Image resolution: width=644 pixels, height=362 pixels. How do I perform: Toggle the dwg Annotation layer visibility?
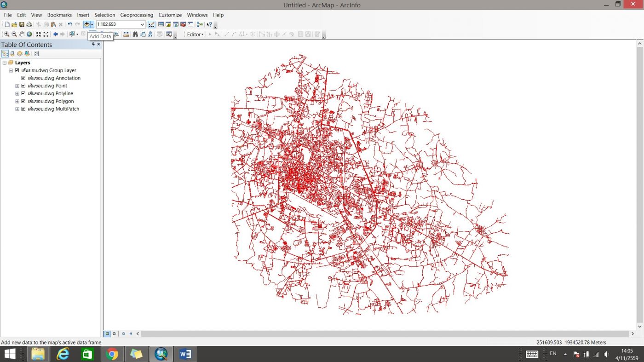tap(23, 78)
